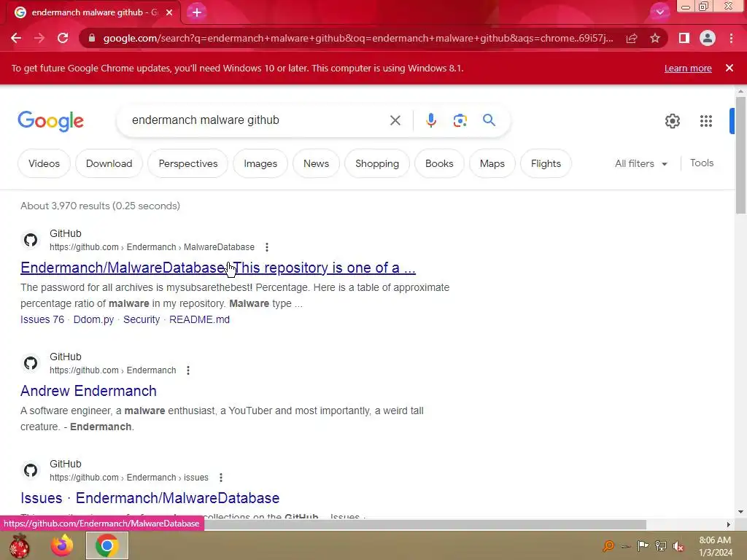Click the Chrome taskbar icon

pos(107,545)
